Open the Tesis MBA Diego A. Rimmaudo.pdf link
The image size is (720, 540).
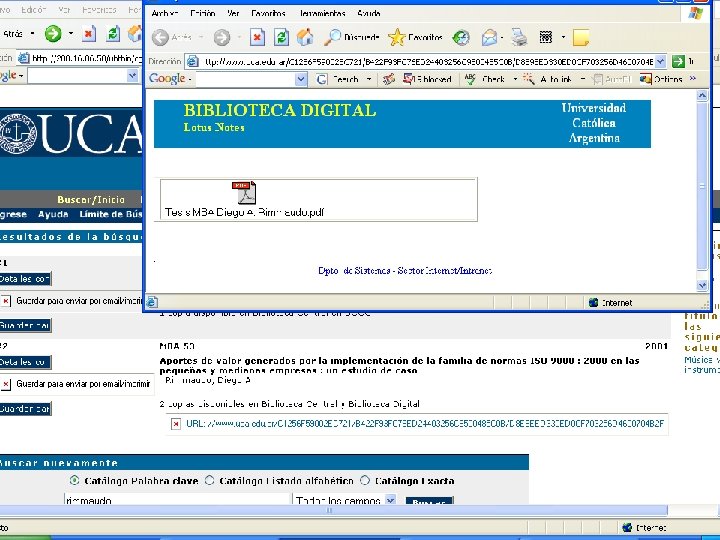coord(244,212)
